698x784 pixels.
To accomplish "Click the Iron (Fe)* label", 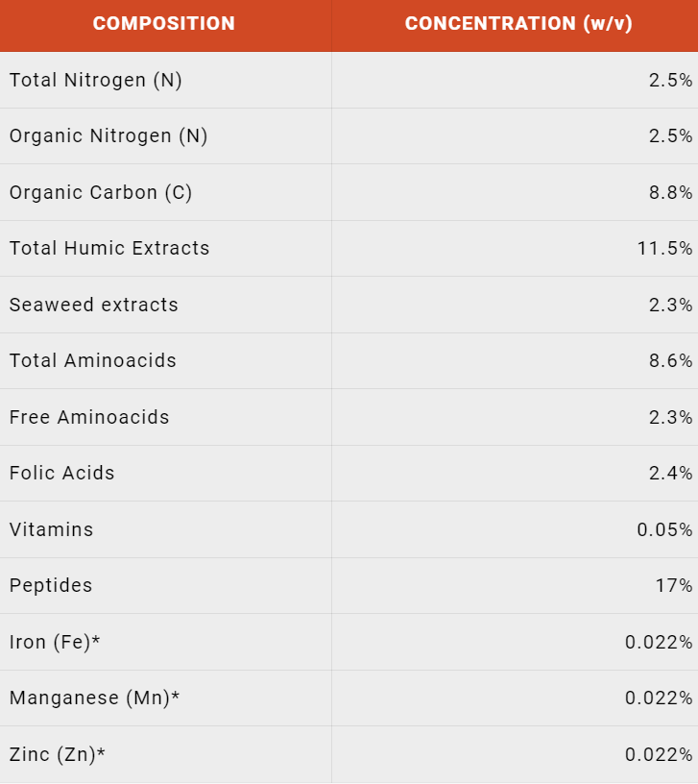I will pyautogui.click(x=55, y=642).
